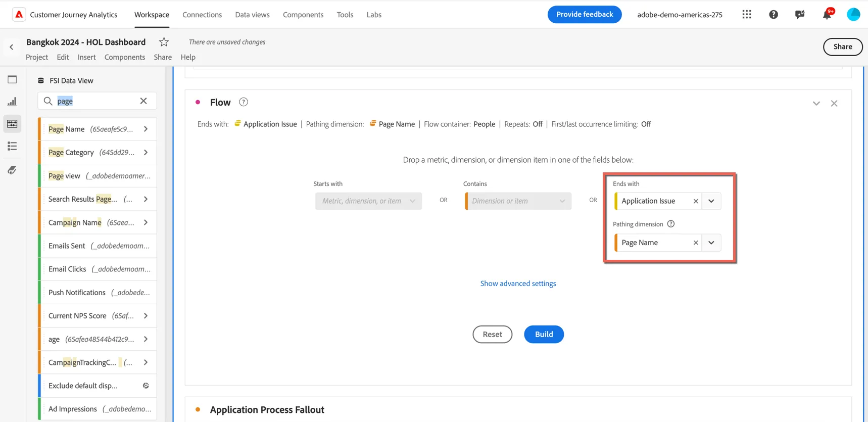868x422 pixels.
Task: Expand the Page Category dimension items
Action: (x=146, y=153)
